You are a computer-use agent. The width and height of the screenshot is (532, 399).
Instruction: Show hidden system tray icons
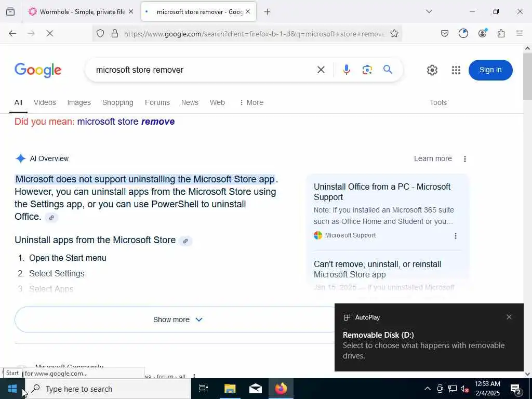tap(428, 389)
